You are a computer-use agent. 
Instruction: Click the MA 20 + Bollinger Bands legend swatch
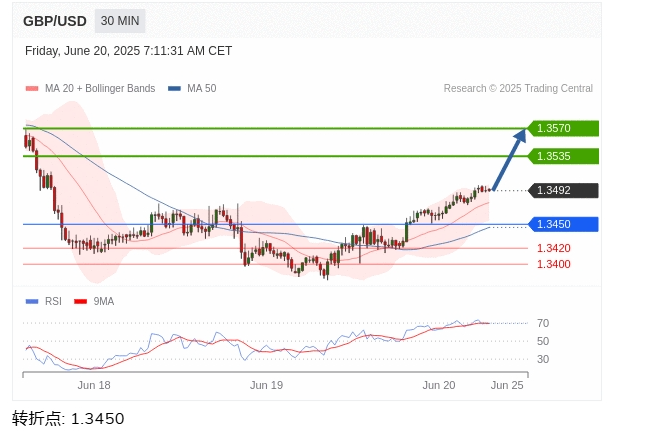[32, 89]
